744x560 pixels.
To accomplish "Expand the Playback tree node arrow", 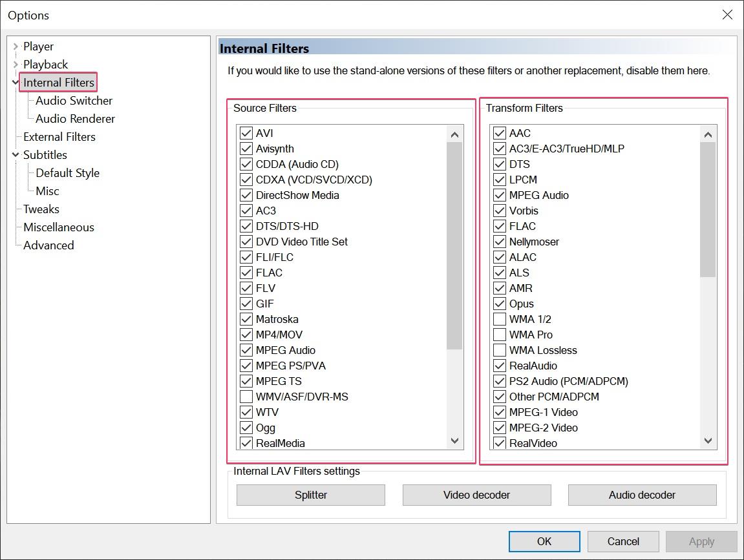I will pyautogui.click(x=15, y=65).
